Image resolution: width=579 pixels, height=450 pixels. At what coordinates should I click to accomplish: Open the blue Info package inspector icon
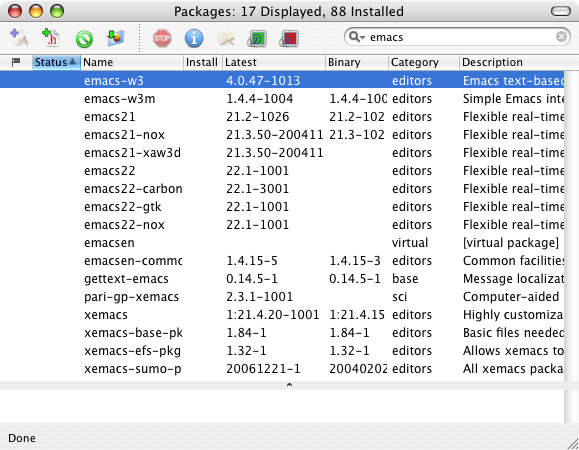pyautogui.click(x=194, y=38)
